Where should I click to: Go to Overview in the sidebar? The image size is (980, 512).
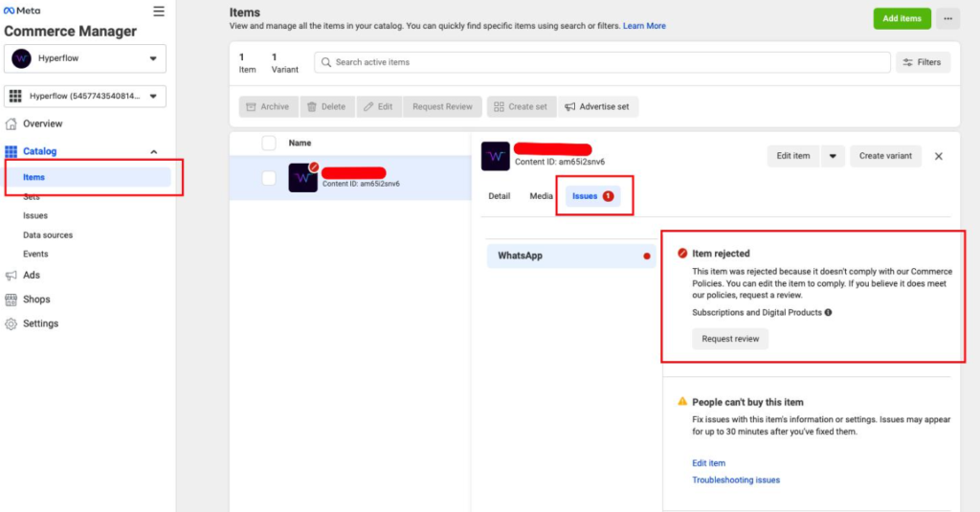42,123
